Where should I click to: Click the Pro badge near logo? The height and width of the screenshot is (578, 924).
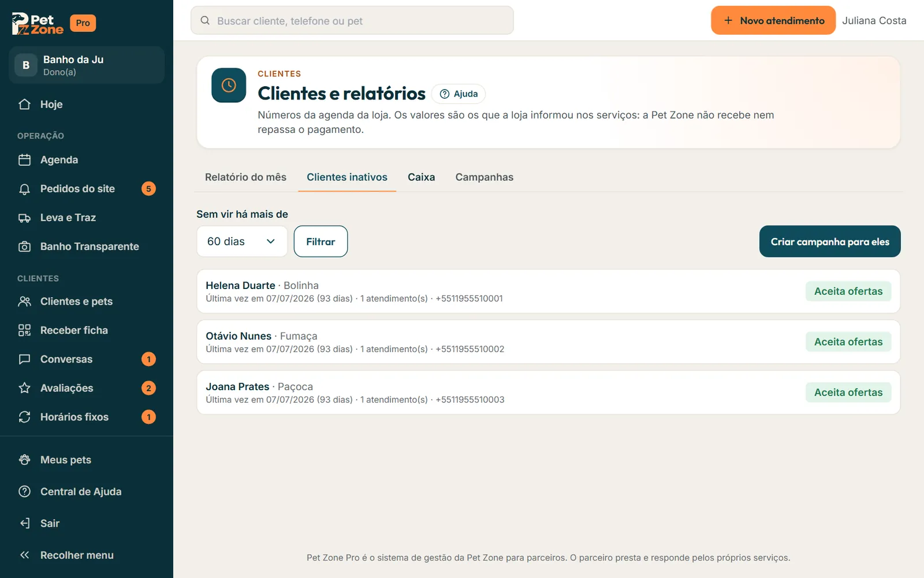point(83,23)
